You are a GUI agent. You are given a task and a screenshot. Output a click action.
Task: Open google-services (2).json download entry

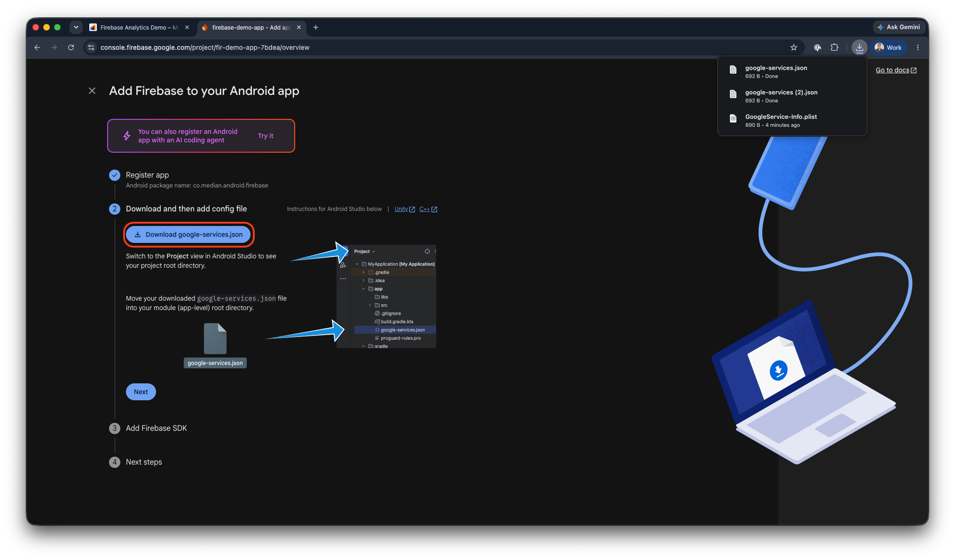click(792, 96)
